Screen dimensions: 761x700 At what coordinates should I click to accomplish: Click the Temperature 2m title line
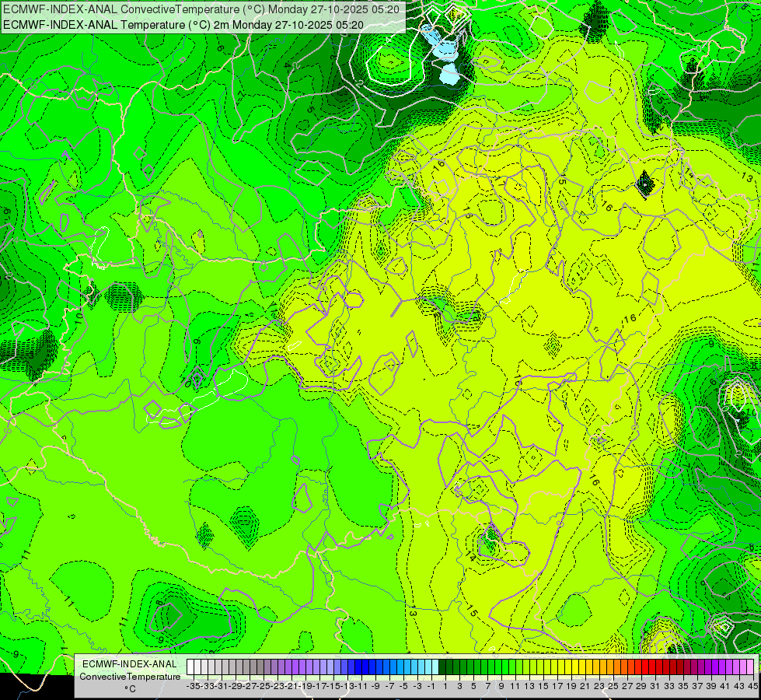pyautogui.click(x=183, y=25)
